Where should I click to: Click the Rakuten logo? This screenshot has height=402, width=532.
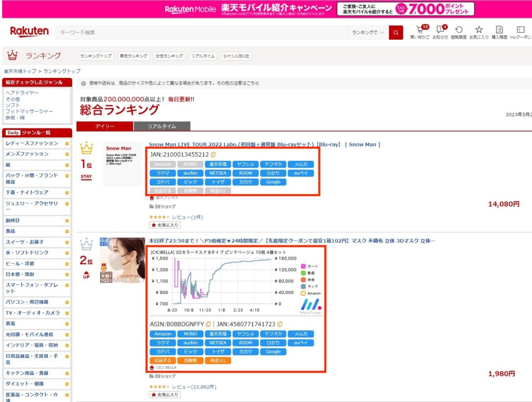pyautogui.click(x=29, y=32)
